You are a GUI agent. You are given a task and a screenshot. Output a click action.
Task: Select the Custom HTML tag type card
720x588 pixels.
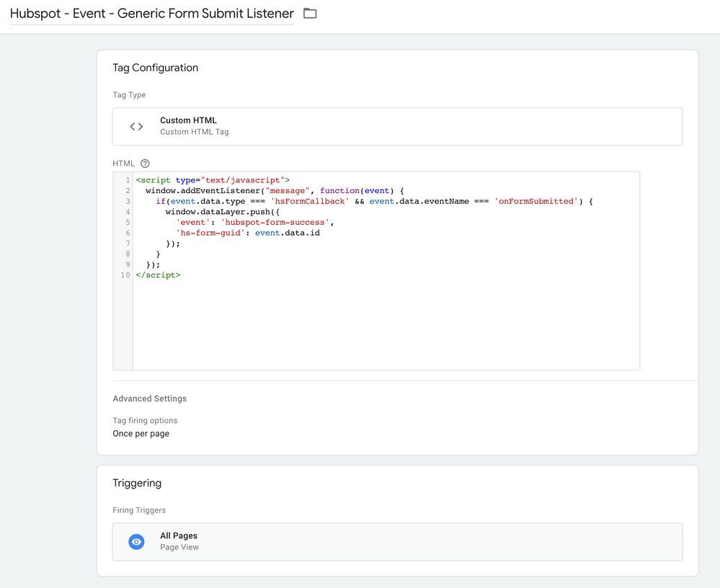397,127
